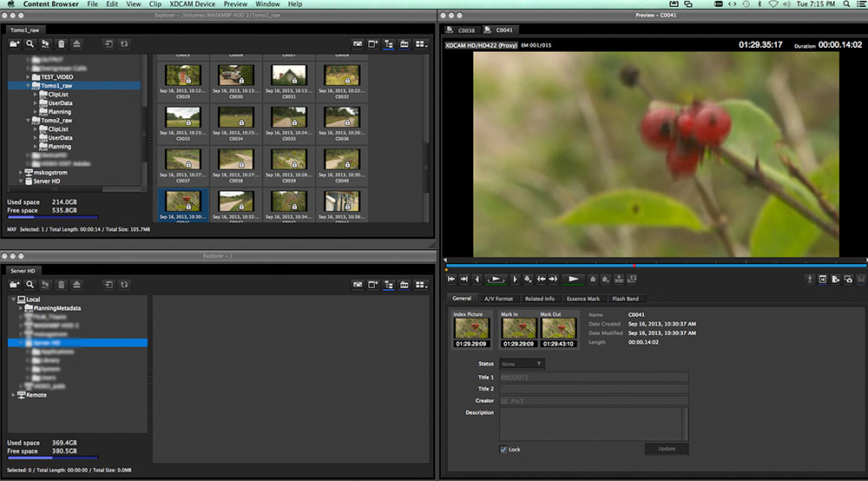
Task: Select Planning folder under Tomo2_raw
Action: tap(55, 147)
